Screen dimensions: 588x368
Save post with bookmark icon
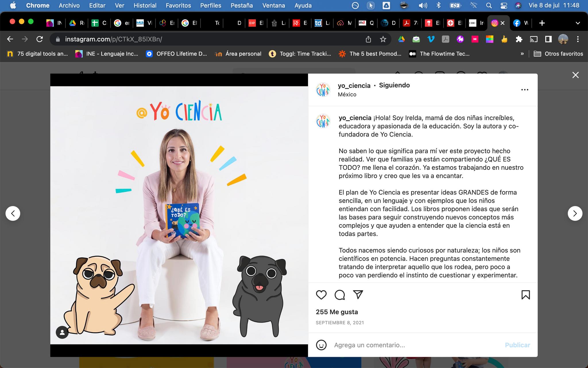[525, 295]
